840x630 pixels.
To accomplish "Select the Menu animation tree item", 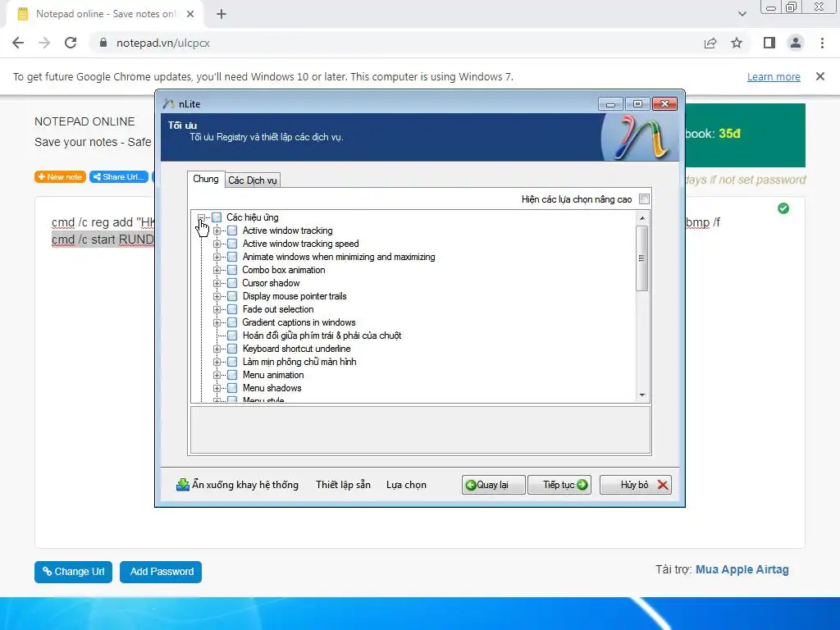I will point(273,375).
